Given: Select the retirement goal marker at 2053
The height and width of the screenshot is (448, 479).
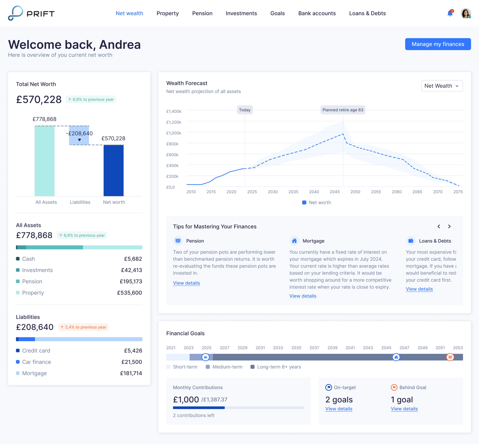Looking at the screenshot, I should 450,357.
